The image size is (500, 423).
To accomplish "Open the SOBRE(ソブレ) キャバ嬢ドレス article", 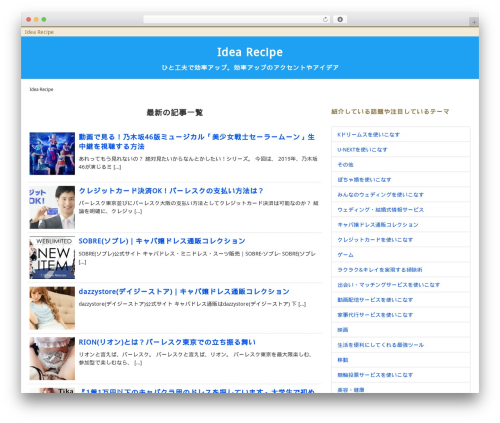I will point(162,241).
